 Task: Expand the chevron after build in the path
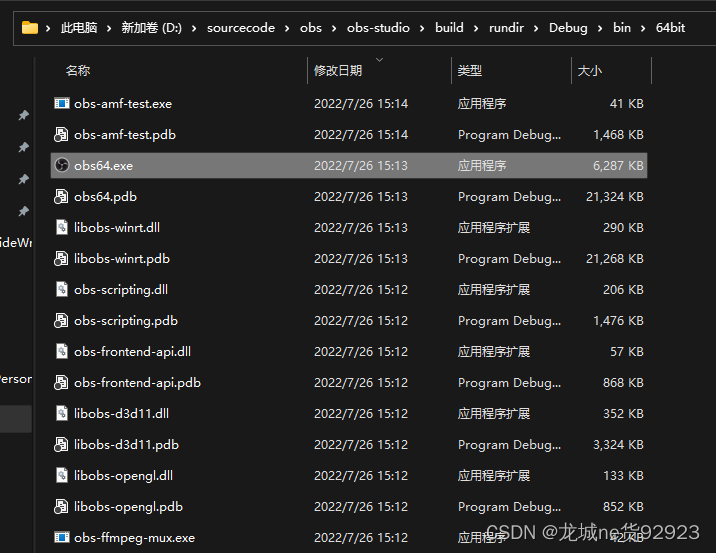(476, 28)
